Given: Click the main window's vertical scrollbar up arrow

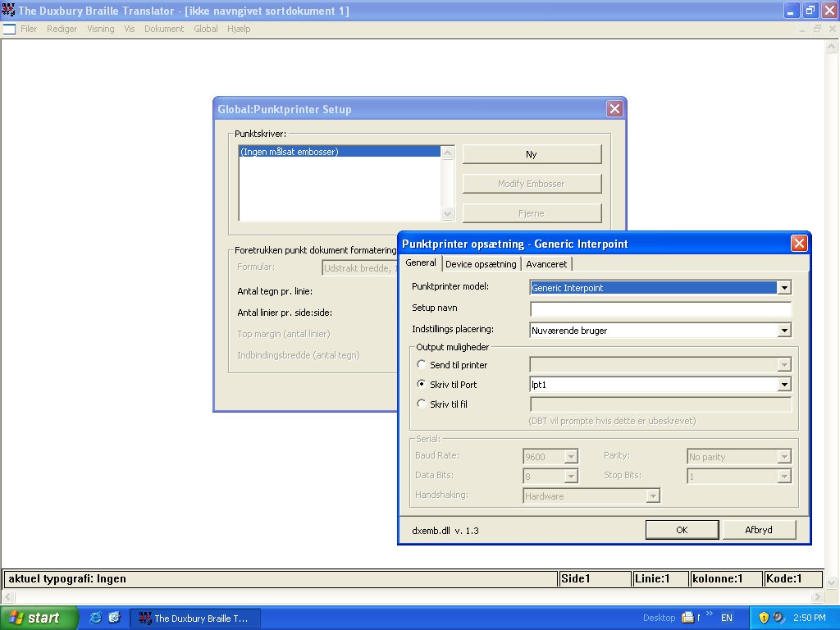Looking at the screenshot, I should (x=831, y=47).
